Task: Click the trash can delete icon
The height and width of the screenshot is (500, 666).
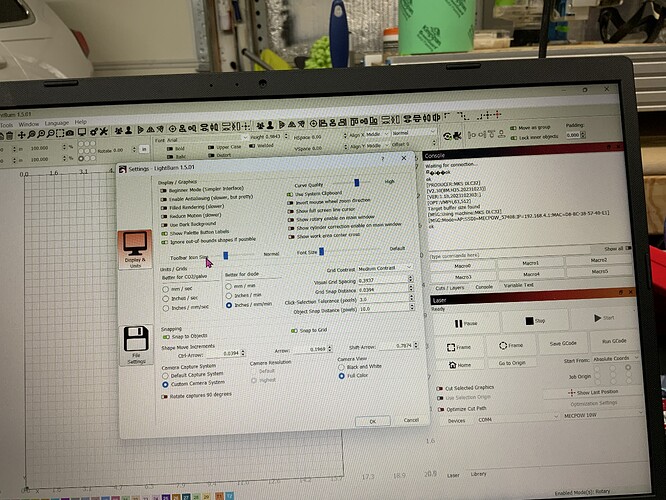Action: [9, 136]
